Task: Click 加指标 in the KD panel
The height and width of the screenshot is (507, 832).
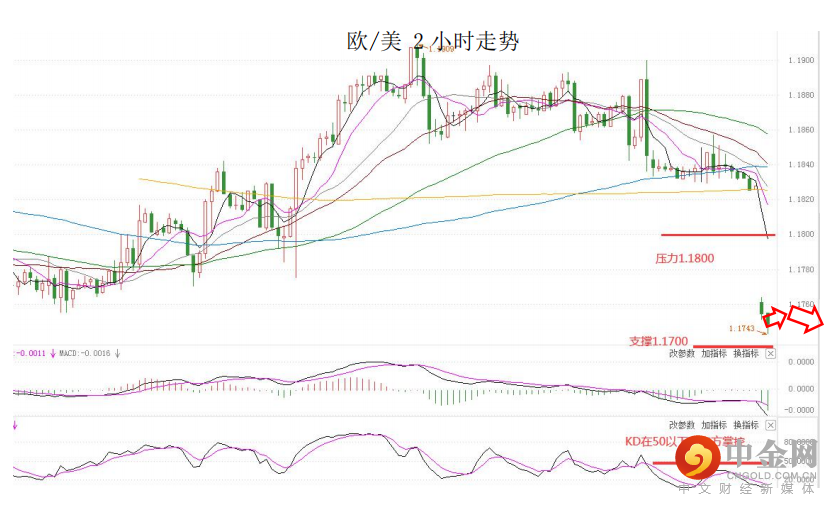Action: point(714,425)
